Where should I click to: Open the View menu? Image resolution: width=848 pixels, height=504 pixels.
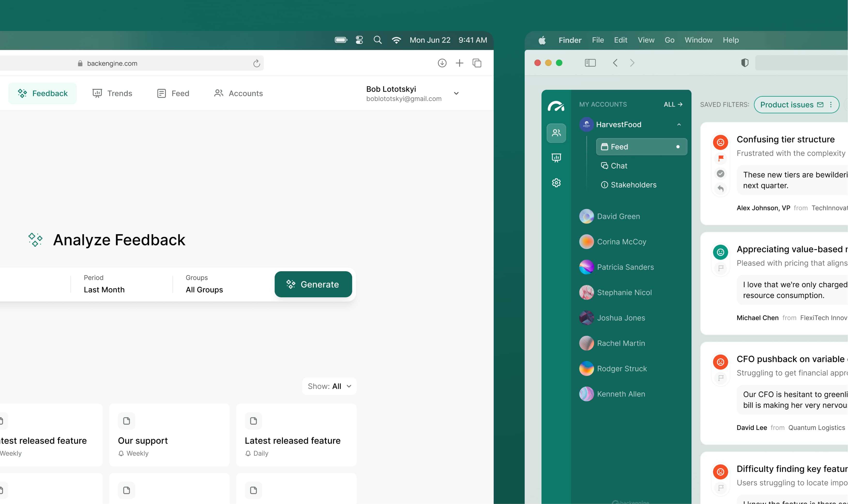click(x=646, y=40)
